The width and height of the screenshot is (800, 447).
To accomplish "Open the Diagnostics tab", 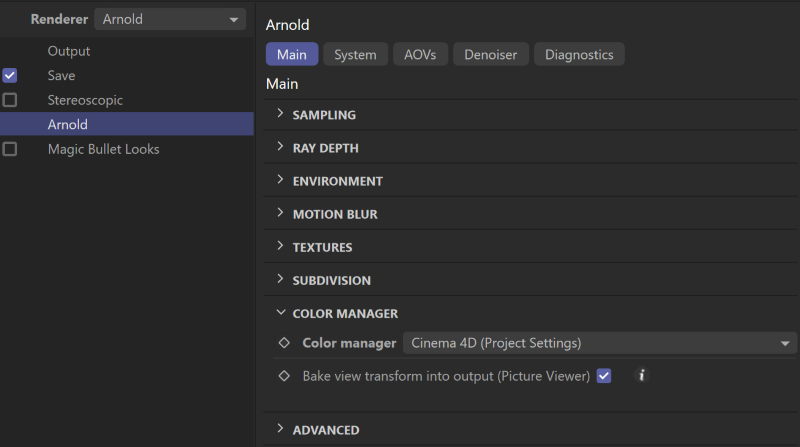I will [x=579, y=55].
